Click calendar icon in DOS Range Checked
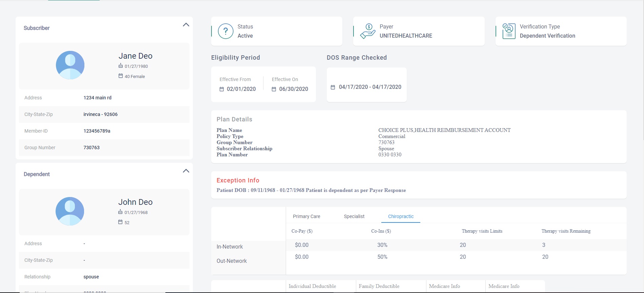This screenshot has width=644, height=293. coord(333,87)
